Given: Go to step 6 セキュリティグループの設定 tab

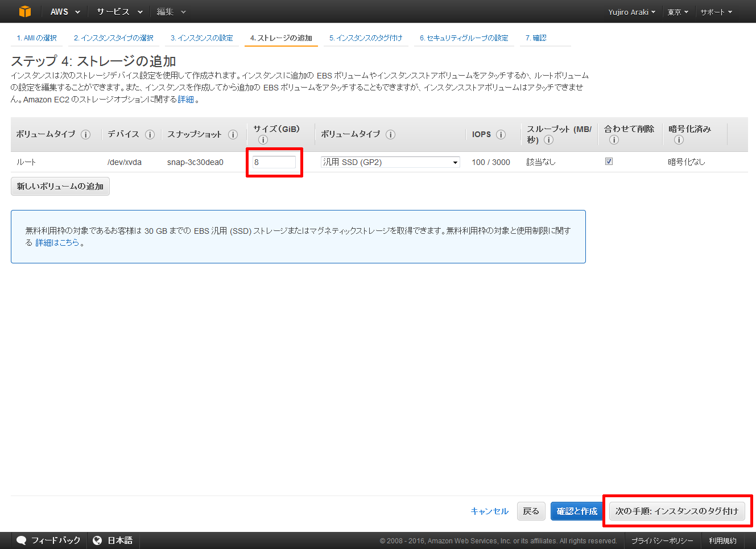Looking at the screenshot, I should [464, 38].
